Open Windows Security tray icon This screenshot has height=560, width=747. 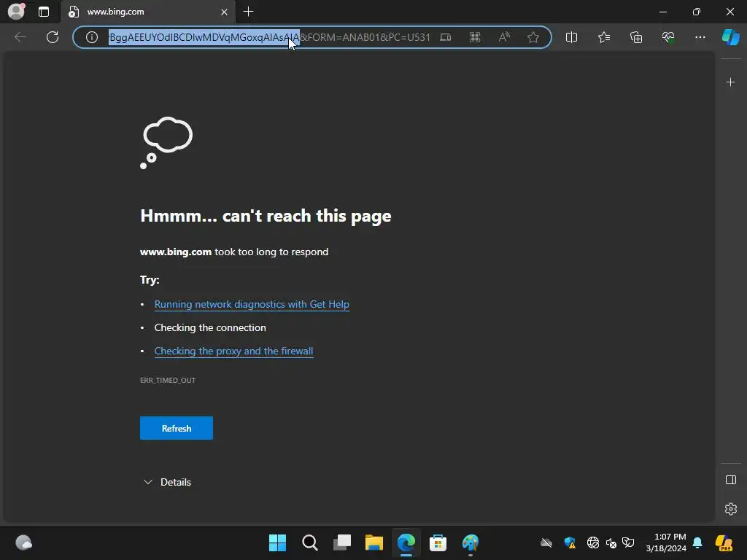tap(570, 542)
